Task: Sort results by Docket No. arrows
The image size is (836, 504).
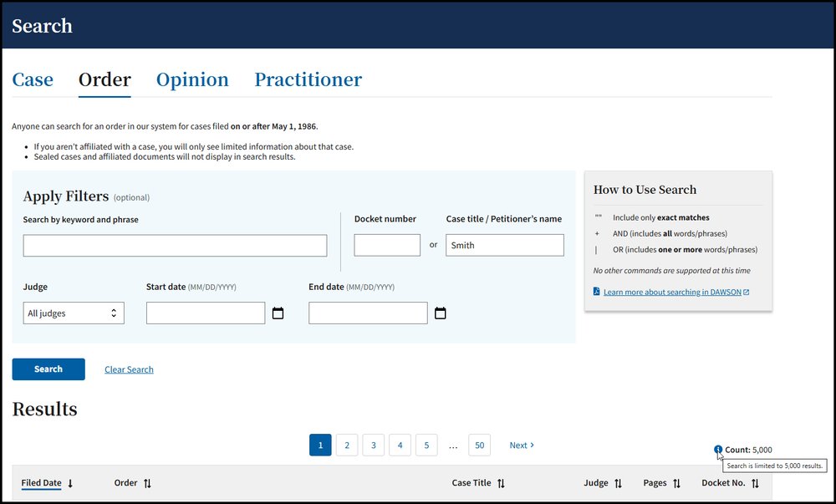Action: pos(755,483)
